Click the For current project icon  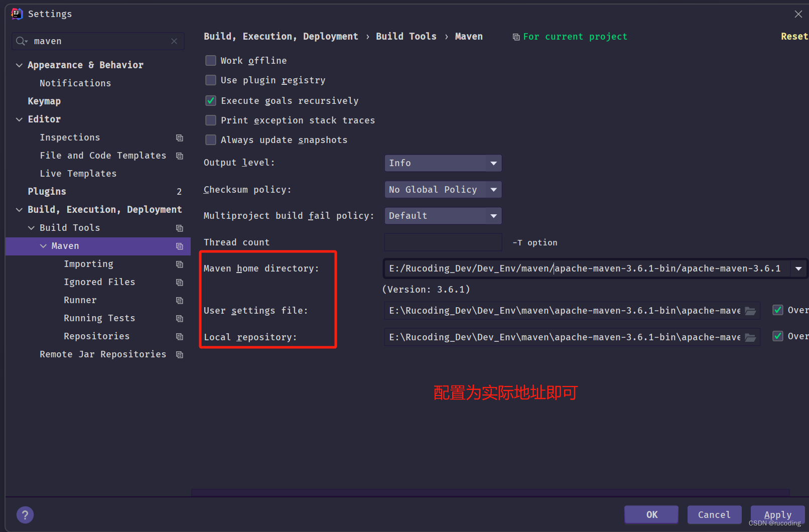point(516,37)
